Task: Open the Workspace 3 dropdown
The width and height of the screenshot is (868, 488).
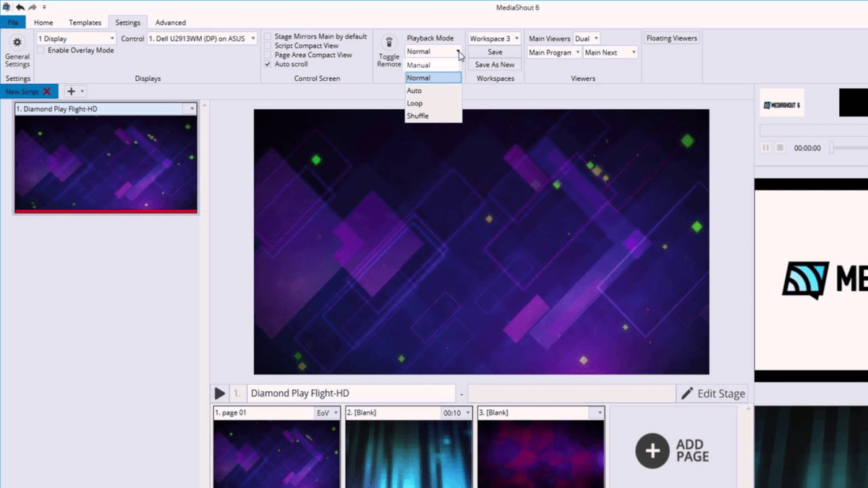Action: pyautogui.click(x=495, y=38)
